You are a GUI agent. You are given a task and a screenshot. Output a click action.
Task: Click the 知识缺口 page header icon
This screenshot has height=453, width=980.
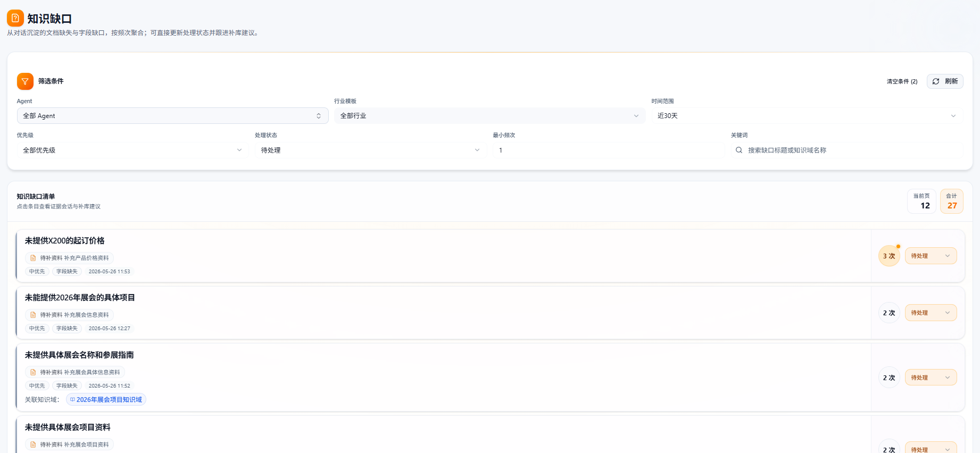[x=15, y=18]
